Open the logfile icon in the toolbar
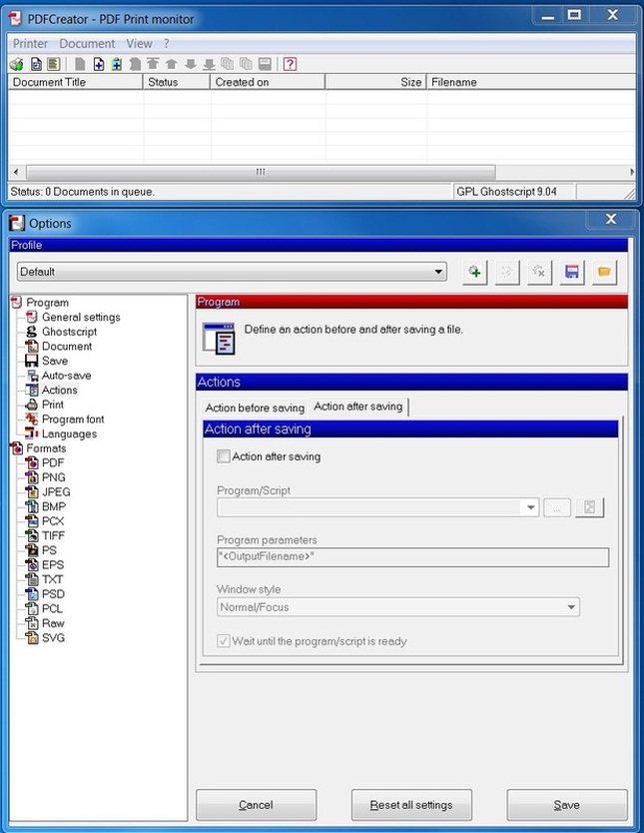This screenshot has height=833, width=644. 53,64
